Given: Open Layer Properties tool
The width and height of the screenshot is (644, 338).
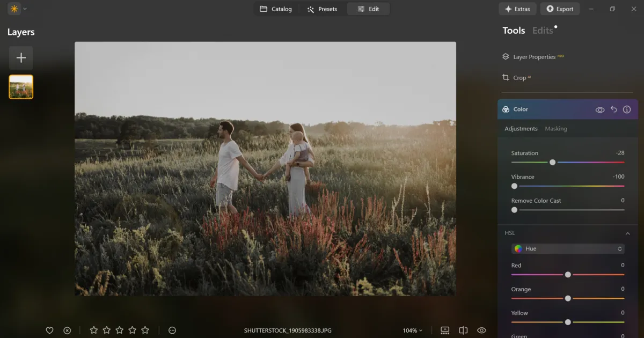Looking at the screenshot, I should [533, 57].
